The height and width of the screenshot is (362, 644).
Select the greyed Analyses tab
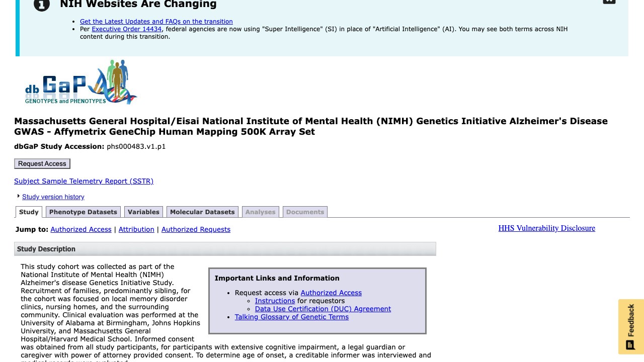click(260, 212)
